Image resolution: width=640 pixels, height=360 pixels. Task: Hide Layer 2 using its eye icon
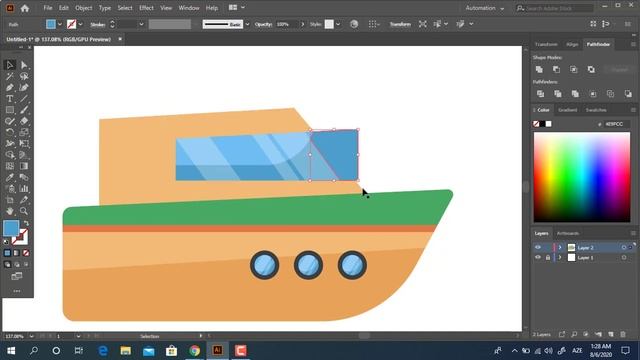click(538, 247)
